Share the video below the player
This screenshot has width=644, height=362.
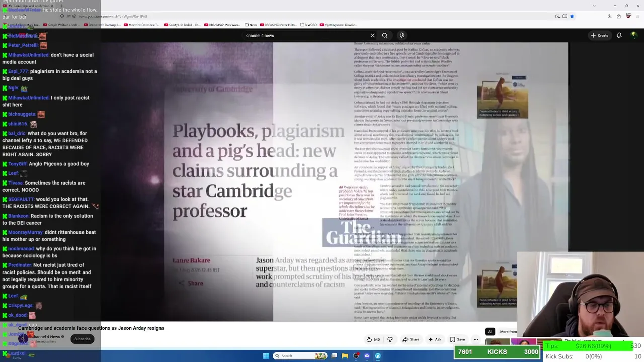(x=411, y=339)
